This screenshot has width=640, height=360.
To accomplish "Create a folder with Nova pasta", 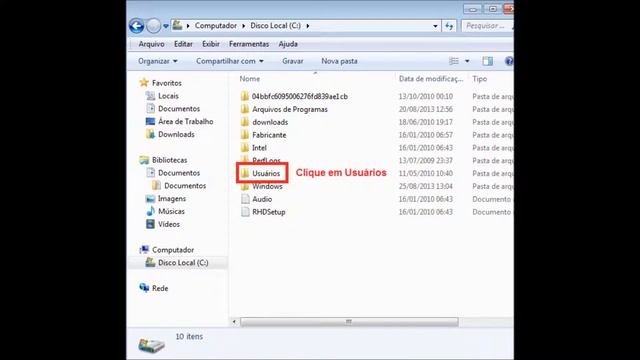I will point(339,61).
